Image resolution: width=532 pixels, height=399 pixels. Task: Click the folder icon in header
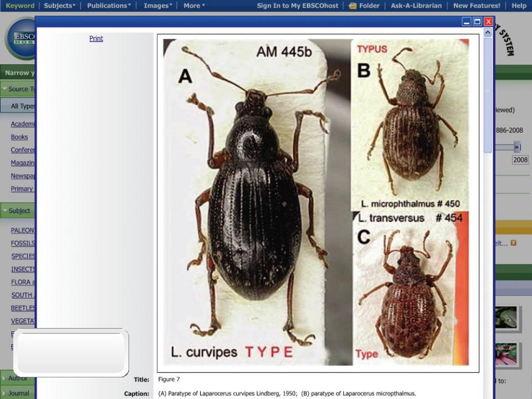coord(352,6)
